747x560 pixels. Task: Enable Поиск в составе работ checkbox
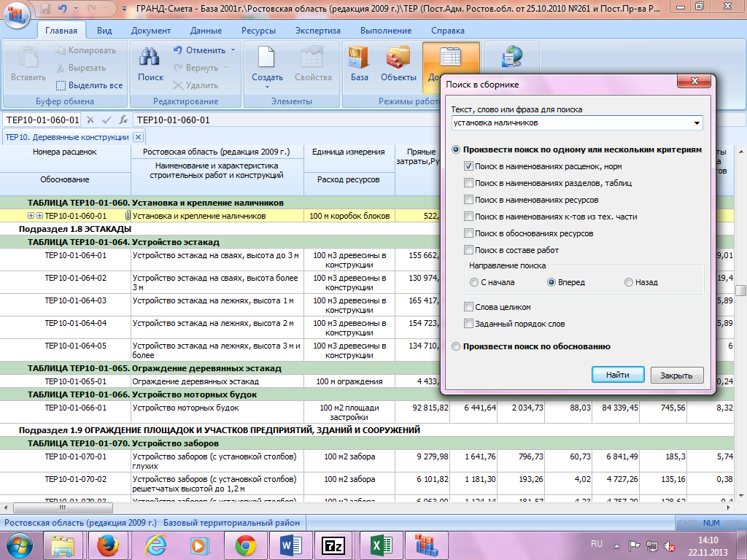pyautogui.click(x=468, y=250)
